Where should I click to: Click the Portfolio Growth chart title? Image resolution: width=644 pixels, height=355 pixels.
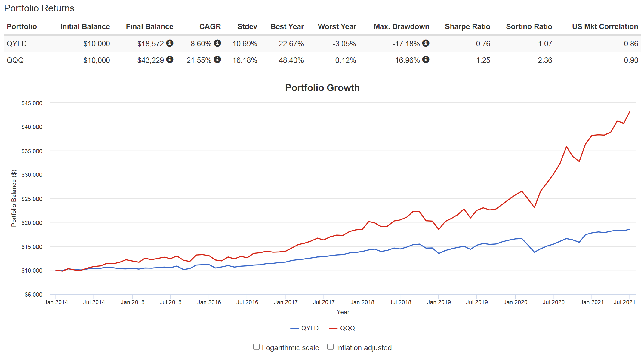322,88
